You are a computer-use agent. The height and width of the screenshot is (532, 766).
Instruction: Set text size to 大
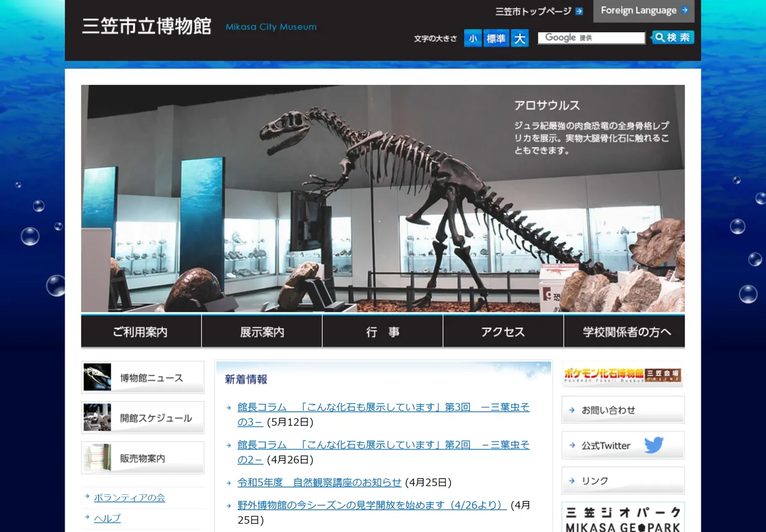pos(519,38)
